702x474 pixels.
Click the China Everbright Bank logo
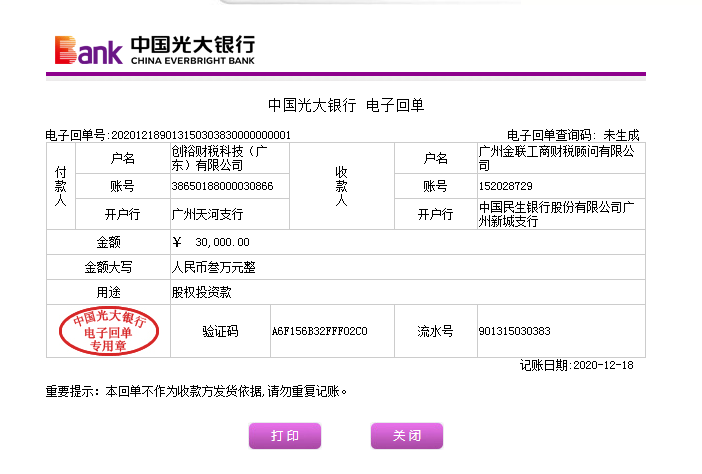155,49
